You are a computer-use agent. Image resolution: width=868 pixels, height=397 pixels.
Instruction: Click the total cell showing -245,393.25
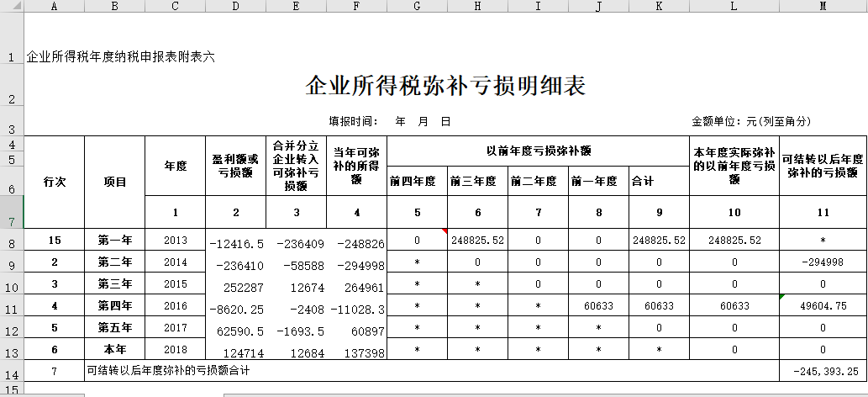click(x=823, y=371)
